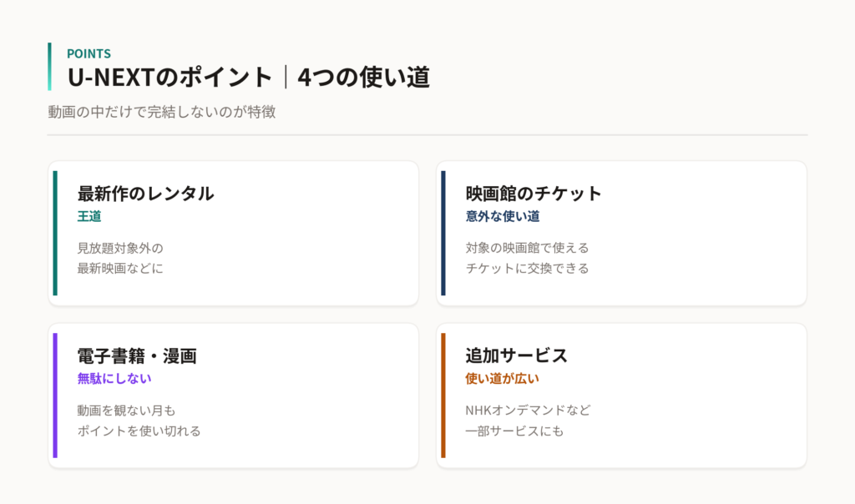The height and width of the screenshot is (504, 855).
Task: Select the 最新作のレンタル card title
Action: click(145, 194)
